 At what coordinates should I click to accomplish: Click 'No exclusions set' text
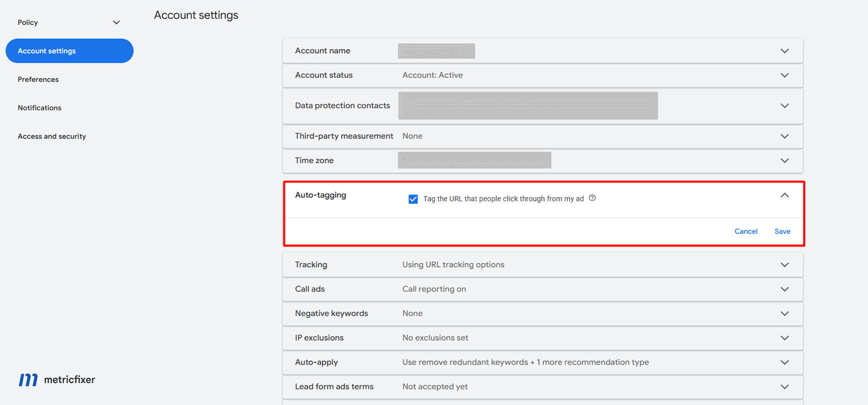pos(435,338)
